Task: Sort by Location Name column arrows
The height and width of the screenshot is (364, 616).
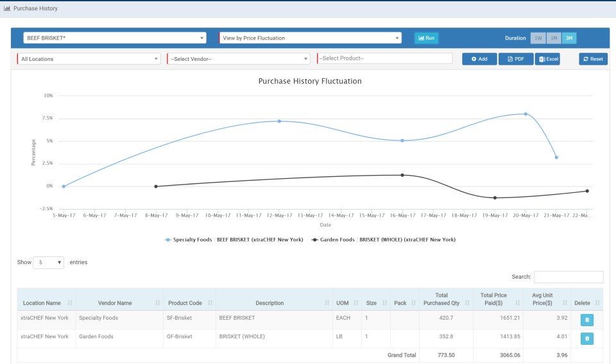Action: (70, 303)
